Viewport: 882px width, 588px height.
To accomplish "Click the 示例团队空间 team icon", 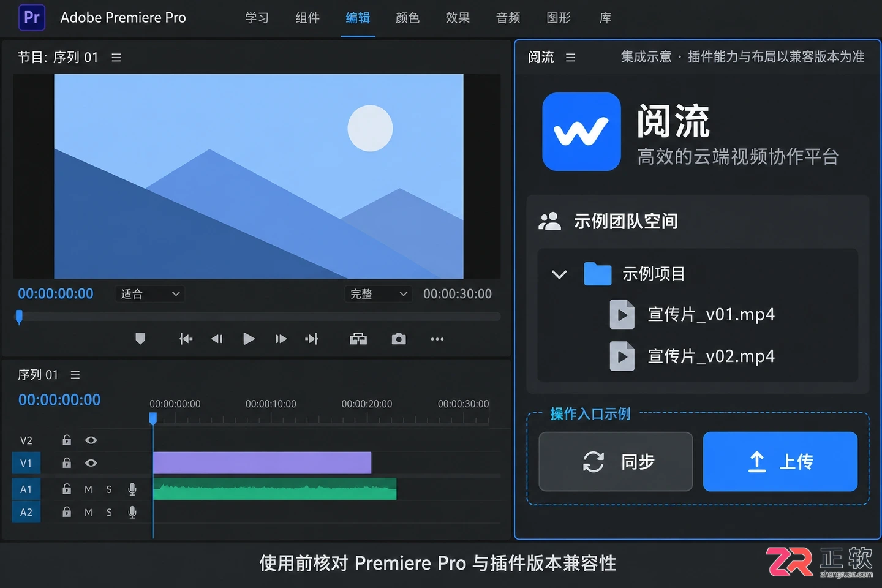I will coord(549,221).
